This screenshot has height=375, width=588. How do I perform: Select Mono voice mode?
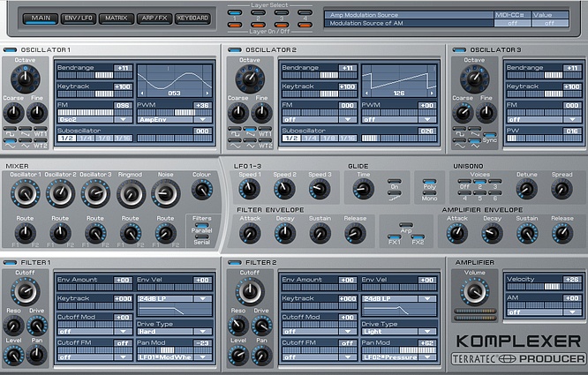pyautogui.click(x=429, y=194)
